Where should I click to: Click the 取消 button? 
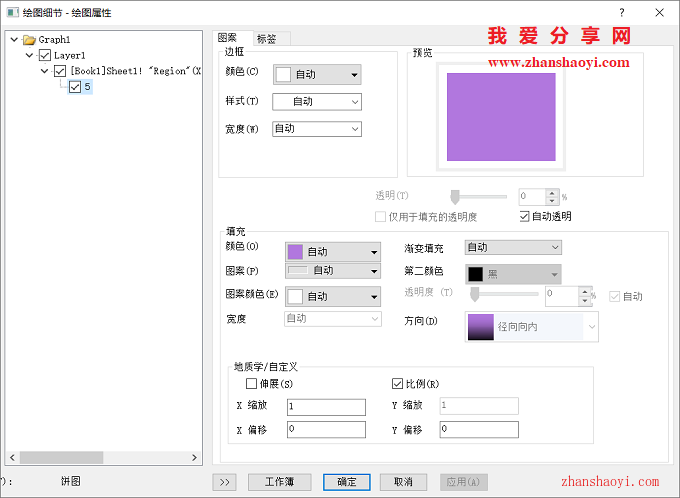(403, 482)
